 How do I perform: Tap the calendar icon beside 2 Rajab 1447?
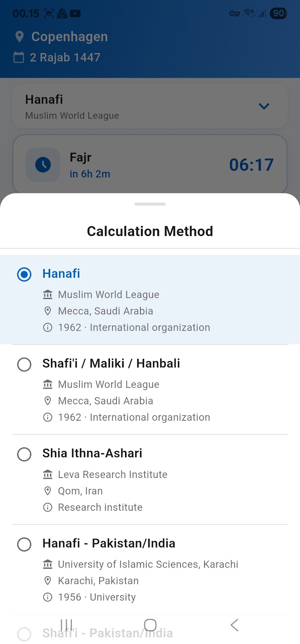click(19, 58)
